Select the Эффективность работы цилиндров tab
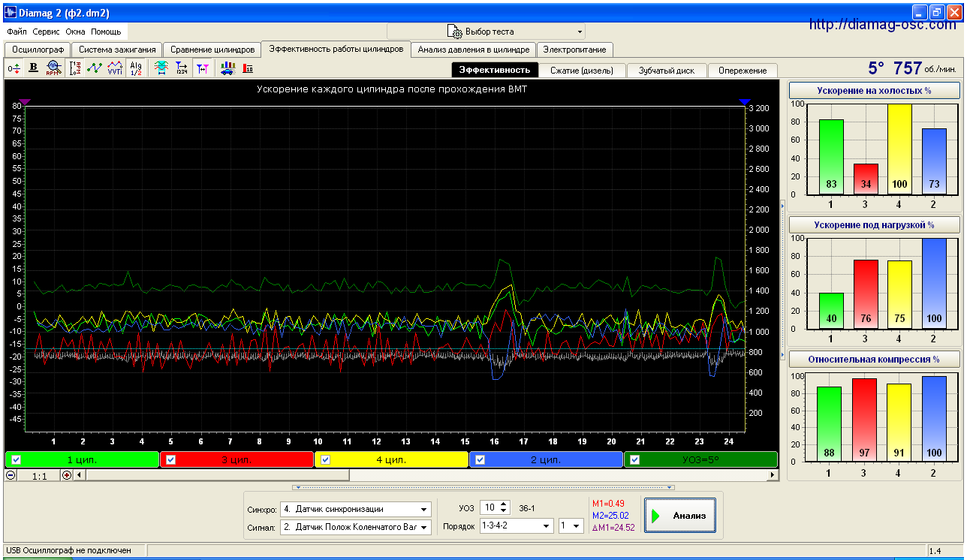The width and height of the screenshot is (967, 560). (x=336, y=49)
